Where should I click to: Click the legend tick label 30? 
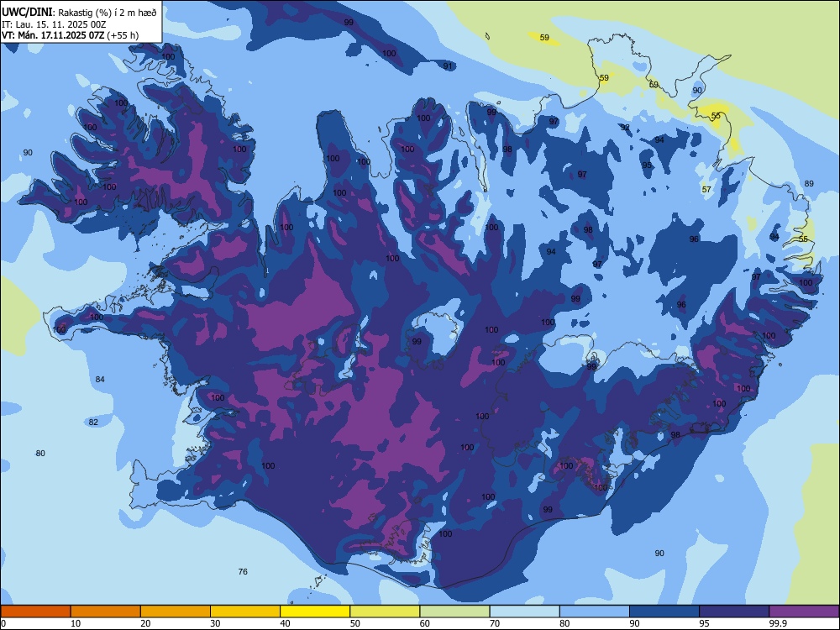pos(215,623)
